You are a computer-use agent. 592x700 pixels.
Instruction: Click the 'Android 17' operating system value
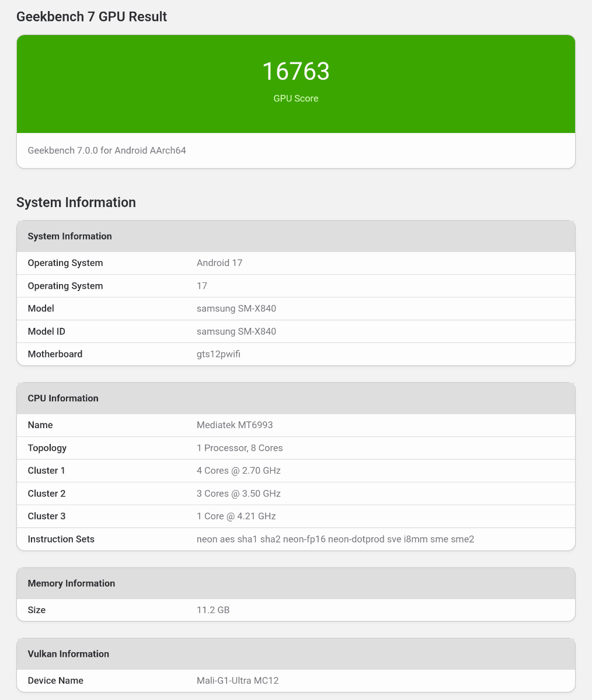[x=220, y=263]
